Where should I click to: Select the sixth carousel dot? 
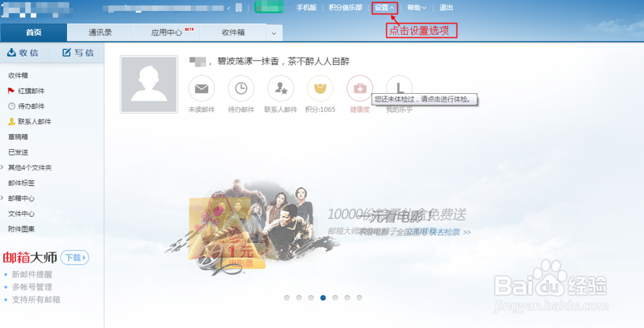point(347,298)
